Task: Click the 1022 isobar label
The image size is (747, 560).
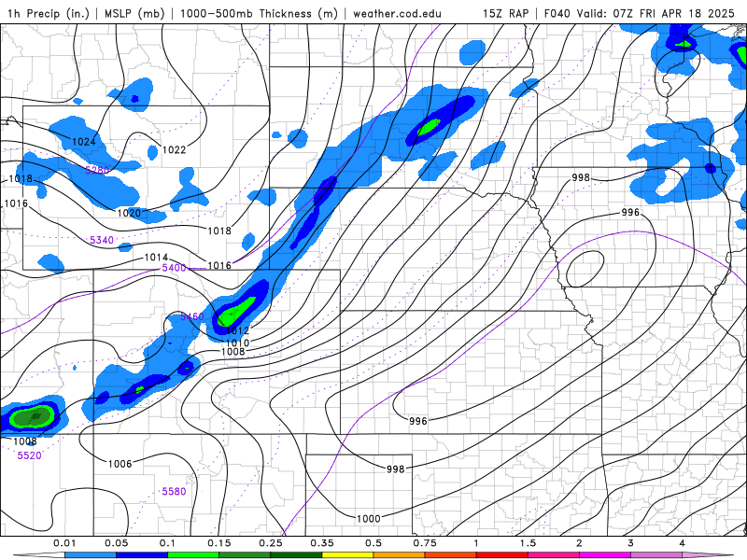Action: pyautogui.click(x=174, y=149)
